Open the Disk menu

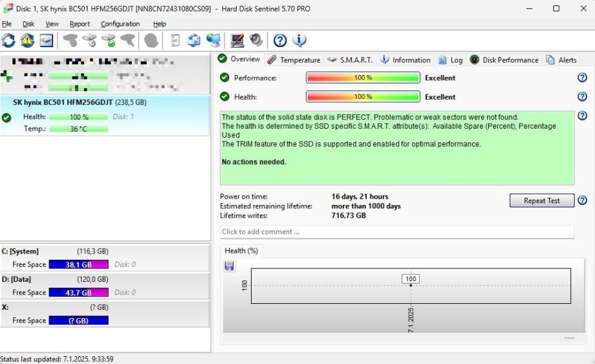(x=28, y=24)
